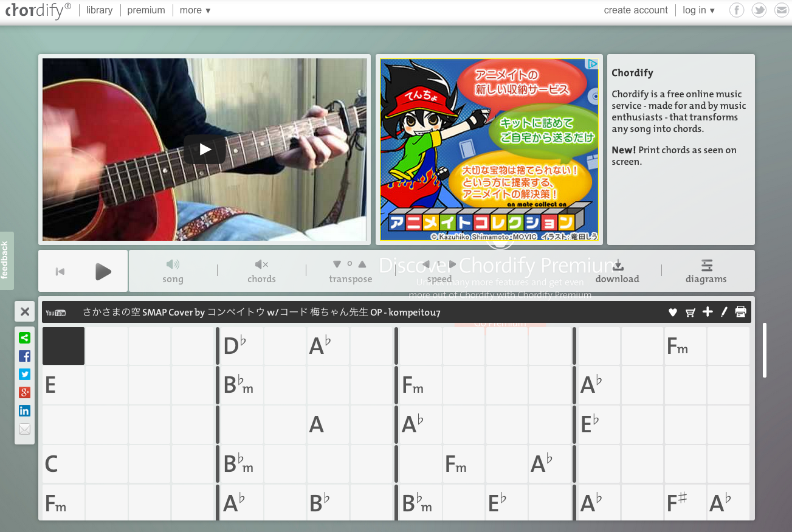Share by email from sidebar

(x=24, y=429)
